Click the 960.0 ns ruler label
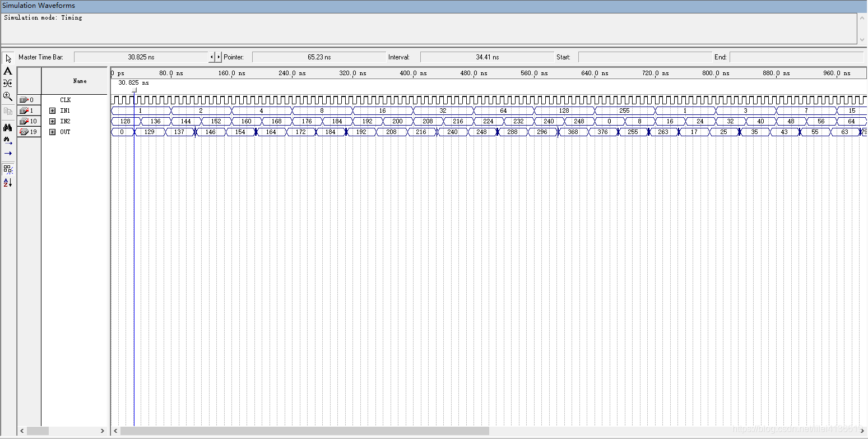 point(837,73)
